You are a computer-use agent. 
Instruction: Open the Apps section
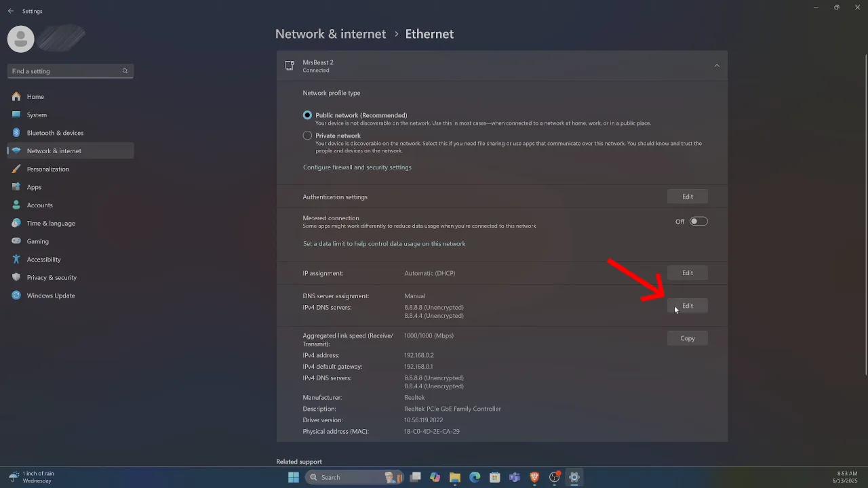coord(35,187)
